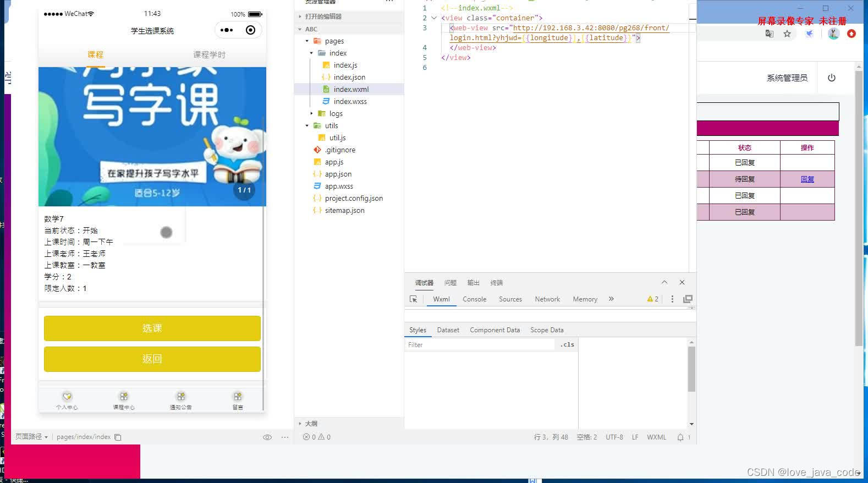Viewport: 868px width, 483px height.
Task: Click the warning count badge in debugger
Action: click(653, 299)
